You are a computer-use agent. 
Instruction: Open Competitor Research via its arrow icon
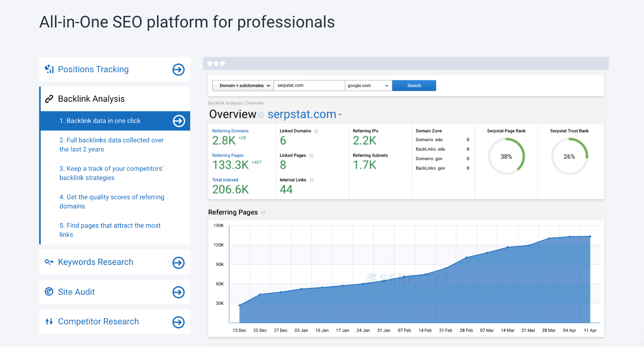178,322
